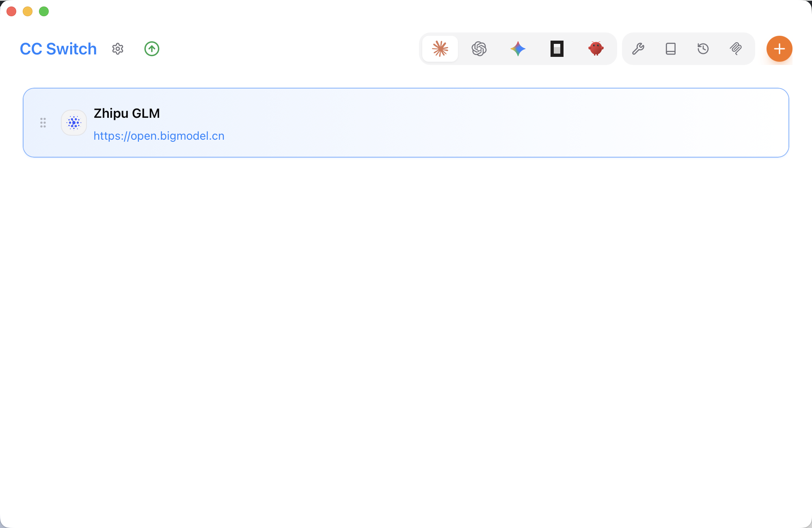
Task: Maximize the window with green button
Action: (44, 11)
